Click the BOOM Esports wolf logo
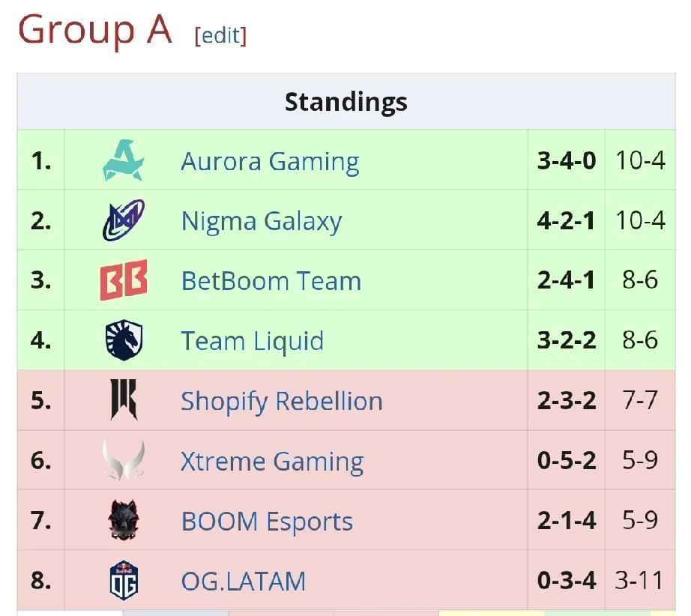Image resolution: width=691 pixels, height=616 pixels. pyautogui.click(x=124, y=520)
